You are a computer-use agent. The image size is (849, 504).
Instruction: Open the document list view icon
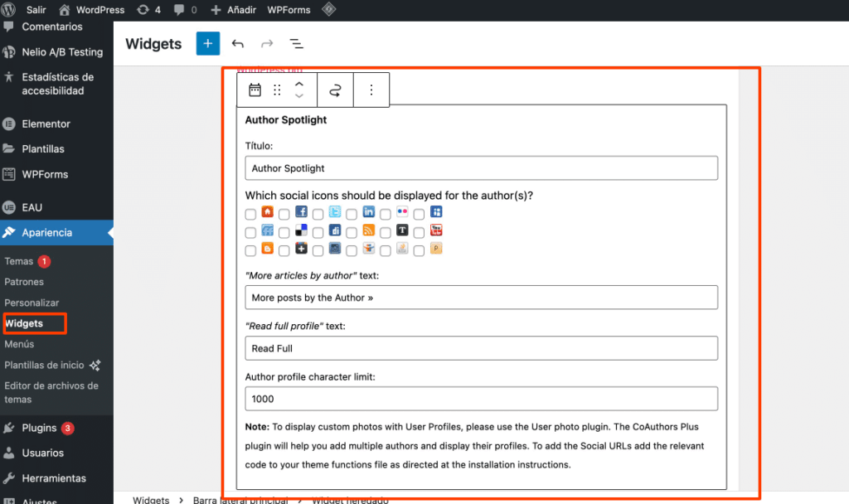click(x=297, y=43)
